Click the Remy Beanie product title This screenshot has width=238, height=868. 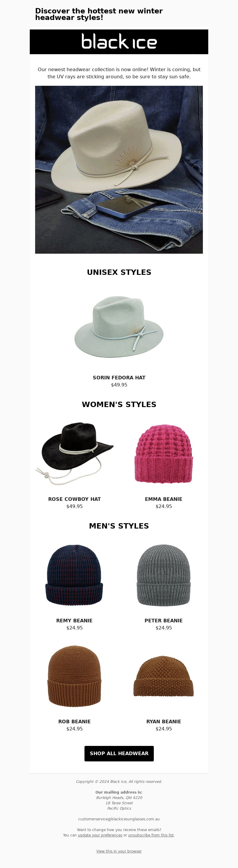coord(74,620)
